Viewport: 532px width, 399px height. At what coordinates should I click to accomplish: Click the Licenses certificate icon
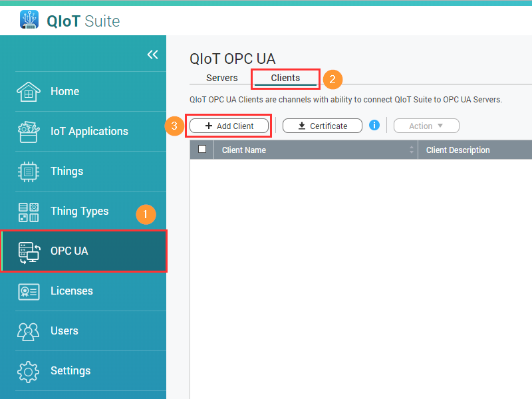coord(29,291)
